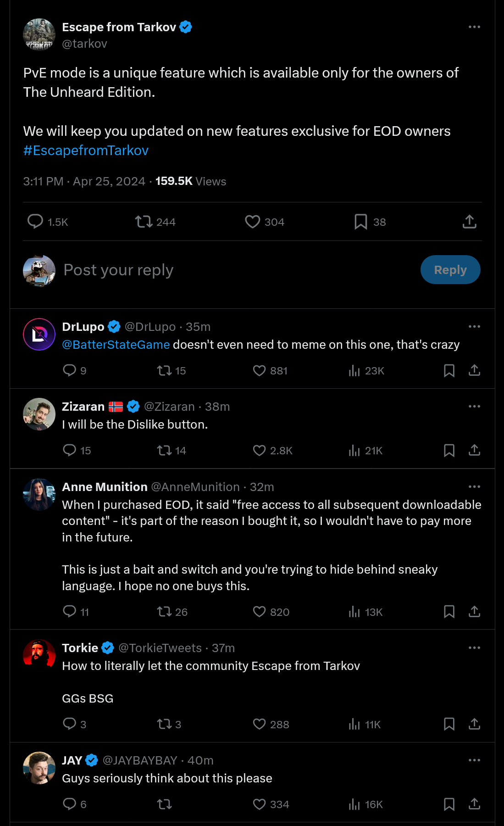
Task: Repost Anne Munition's reply
Action: [164, 612]
